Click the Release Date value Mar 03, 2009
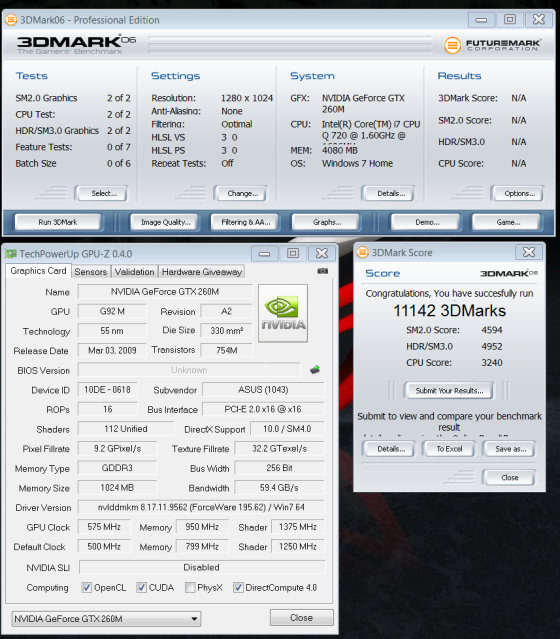The image size is (560, 639). [112, 350]
